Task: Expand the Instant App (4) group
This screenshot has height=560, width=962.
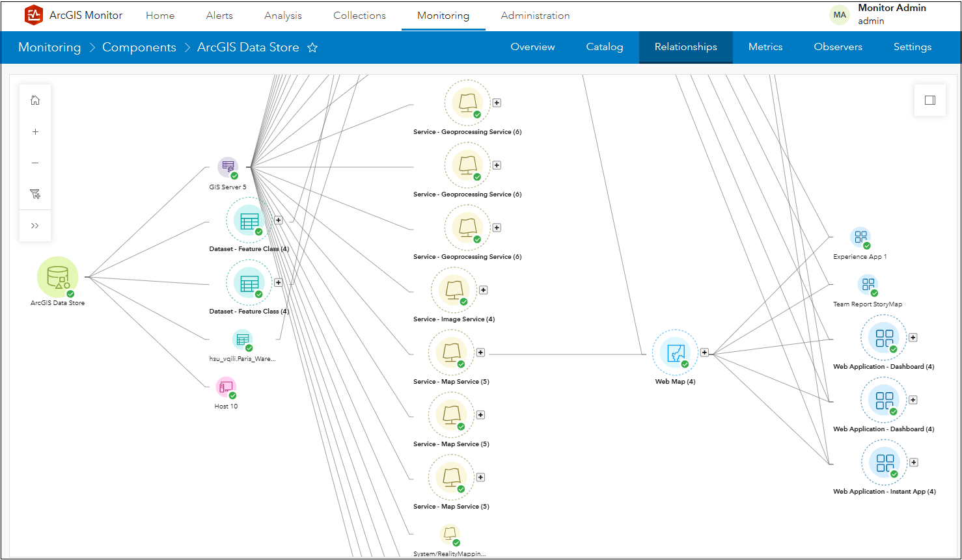Action: pyautogui.click(x=914, y=462)
